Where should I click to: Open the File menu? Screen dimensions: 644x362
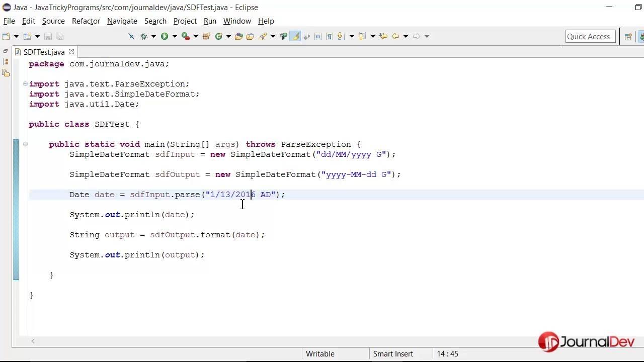click(9, 21)
